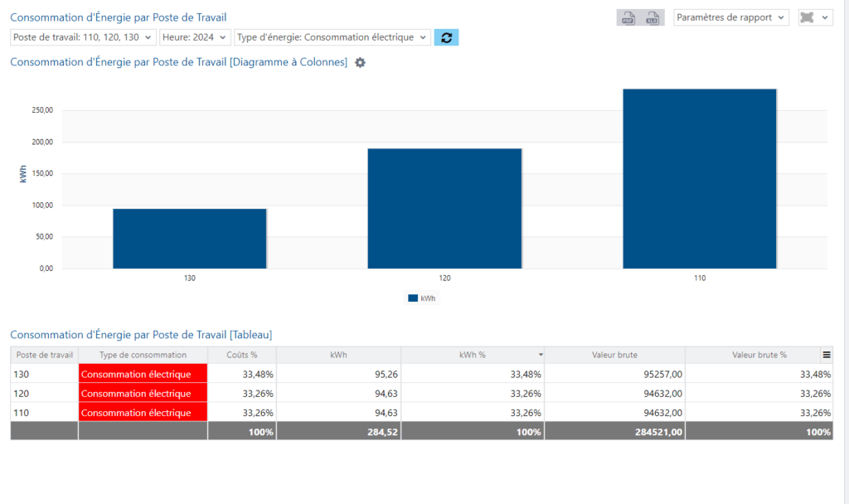Image resolution: width=849 pixels, height=504 pixels.
Task: Open the table column menu hamburger icon
Action: (x=827, y=355)
